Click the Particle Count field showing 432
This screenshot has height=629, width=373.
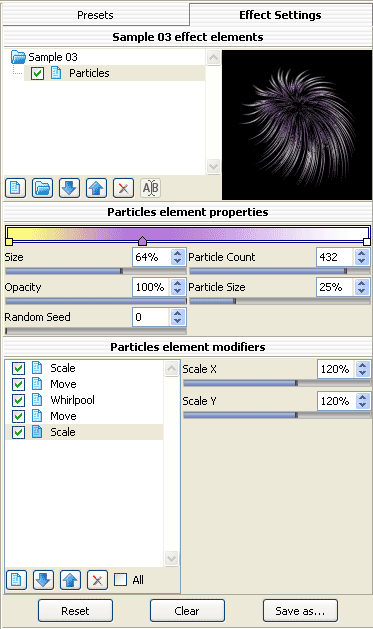335,257
